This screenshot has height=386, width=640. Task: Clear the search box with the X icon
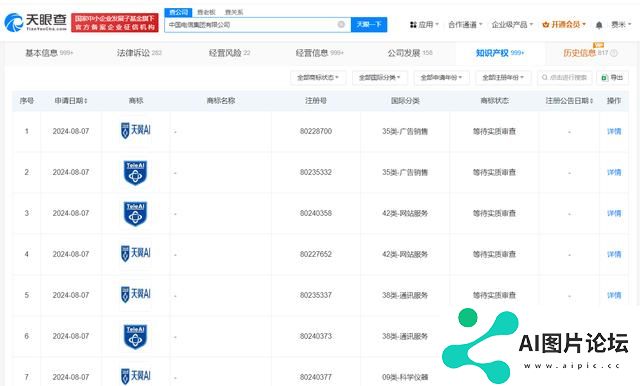[x=341, y=24]
